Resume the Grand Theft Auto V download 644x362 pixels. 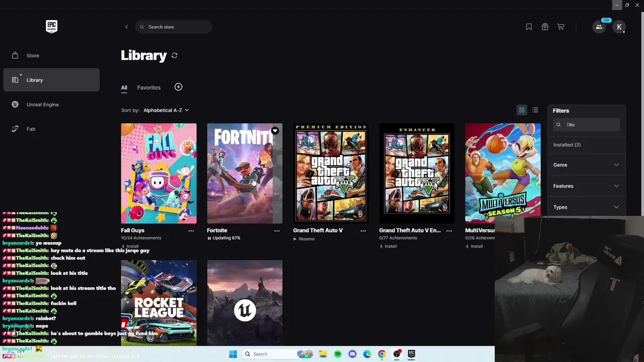tap(304, 239)
